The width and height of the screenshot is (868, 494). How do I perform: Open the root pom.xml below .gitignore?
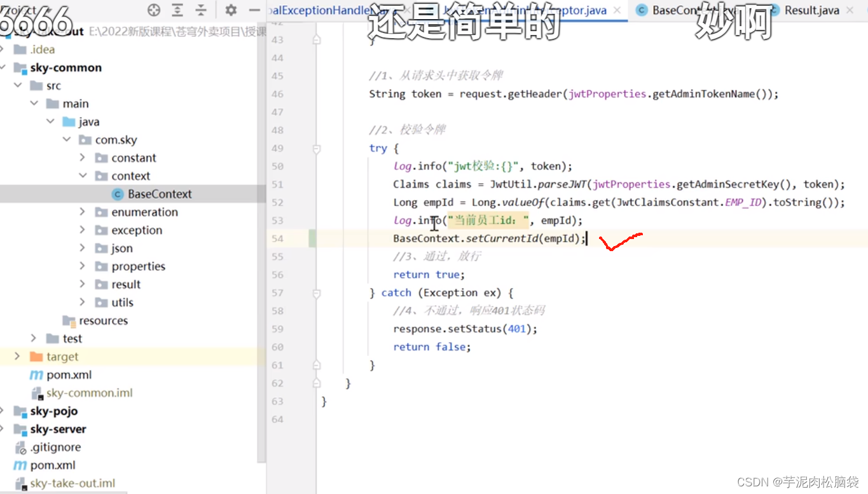coord(53,465)
